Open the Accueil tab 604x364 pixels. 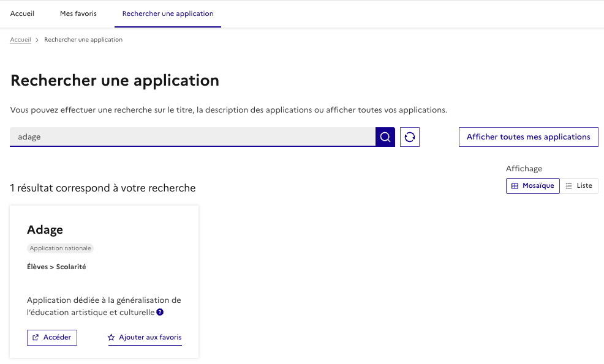tap(22, 13)
